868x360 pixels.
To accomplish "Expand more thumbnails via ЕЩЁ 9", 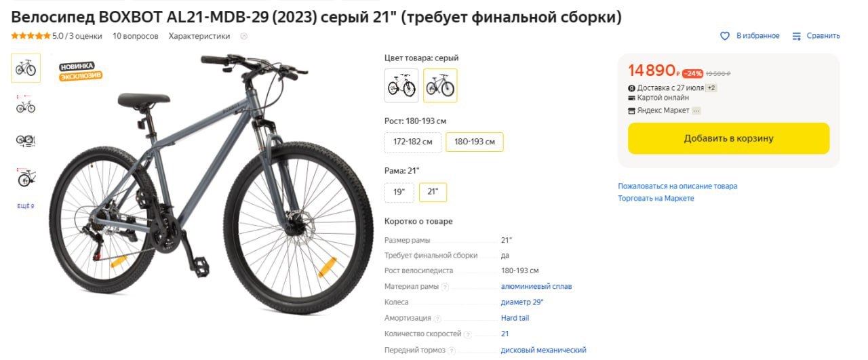I will [x=26, y=206].
